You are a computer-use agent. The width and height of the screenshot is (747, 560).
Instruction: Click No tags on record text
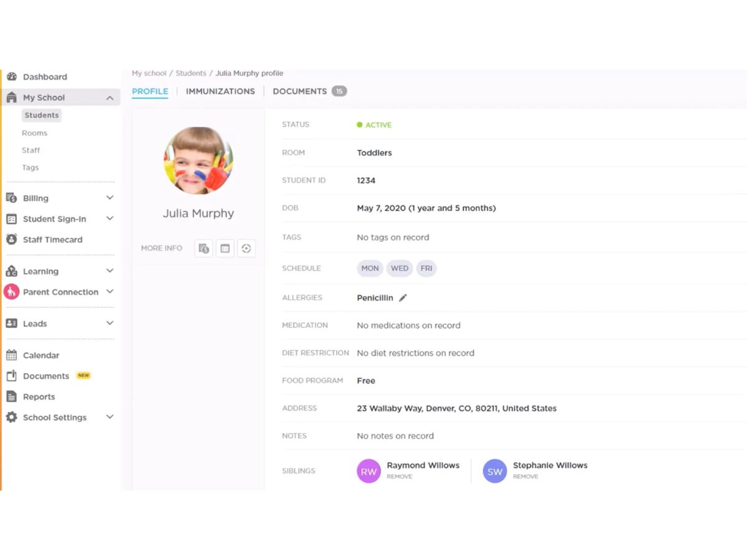[393, 238]
